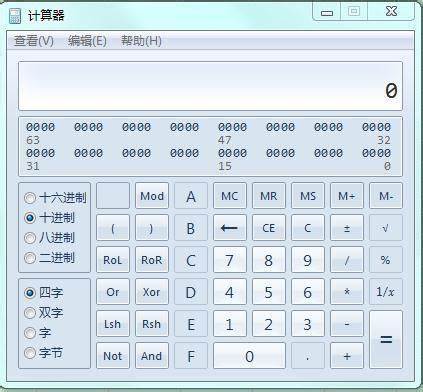Image resolution: width=423 pixels, height=392 pixels.
Task: Click the addition plus button
Action: (347, 356)
